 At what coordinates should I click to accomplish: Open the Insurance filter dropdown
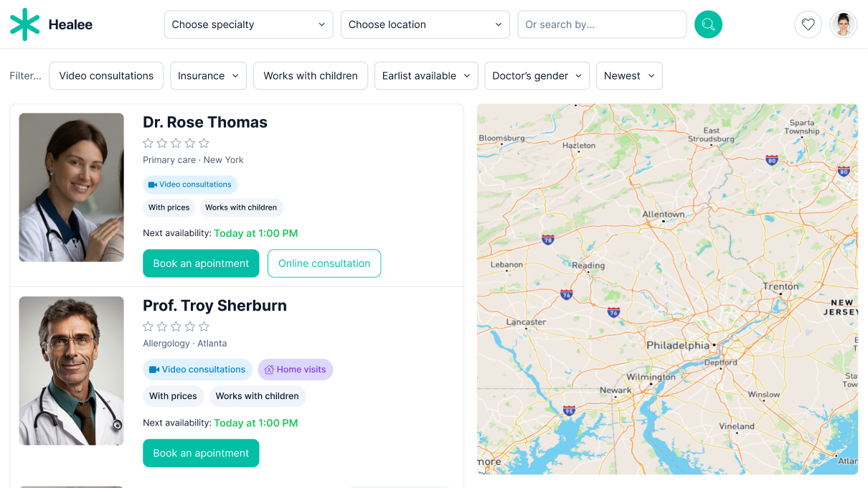click(x=208, y=76)
